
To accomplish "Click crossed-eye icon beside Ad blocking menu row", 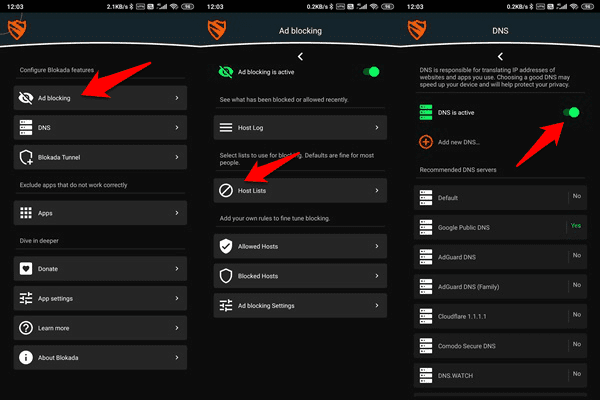I will click(x=26, y=98).
